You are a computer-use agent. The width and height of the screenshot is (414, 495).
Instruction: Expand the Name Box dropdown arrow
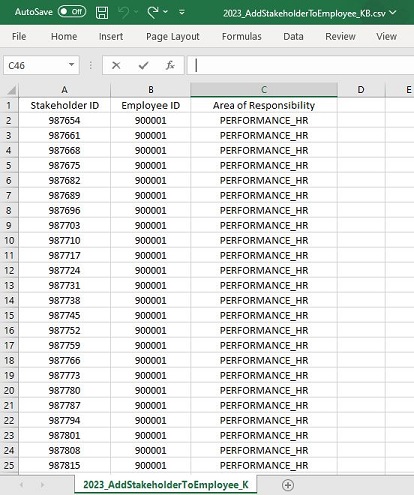(71, 65)
